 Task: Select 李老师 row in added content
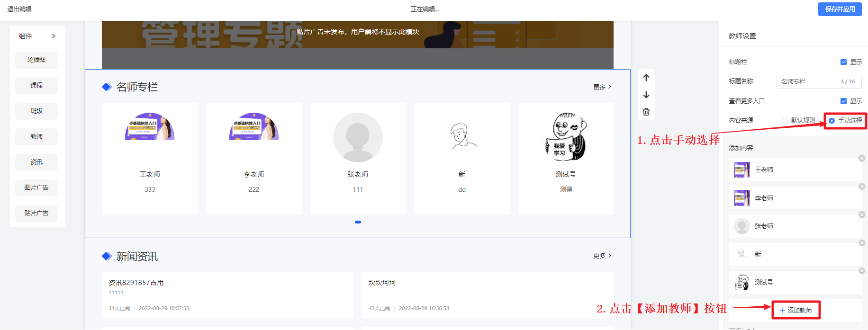click(x=795, y=198)
